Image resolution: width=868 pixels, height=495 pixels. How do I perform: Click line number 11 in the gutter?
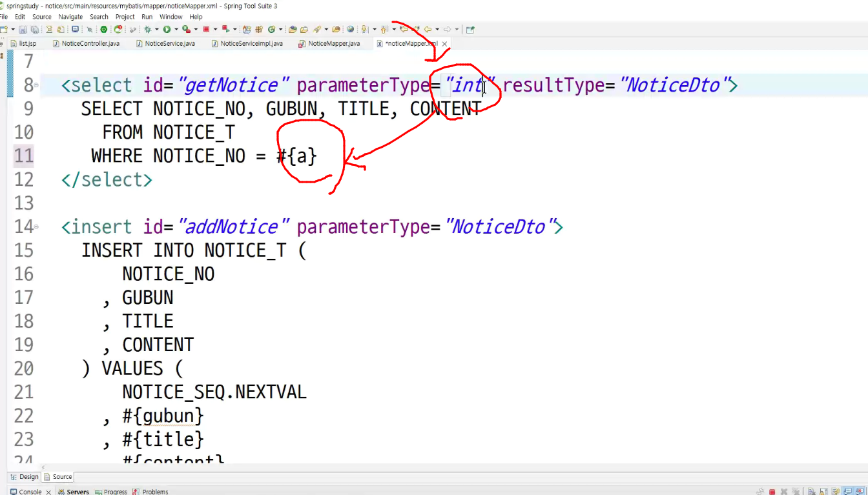(x=23, y=156)
